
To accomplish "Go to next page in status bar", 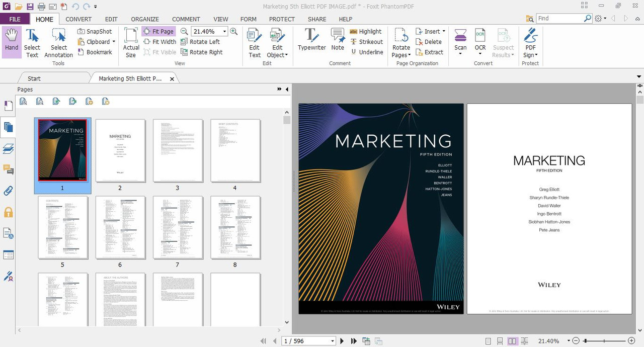I will (342, 341).
